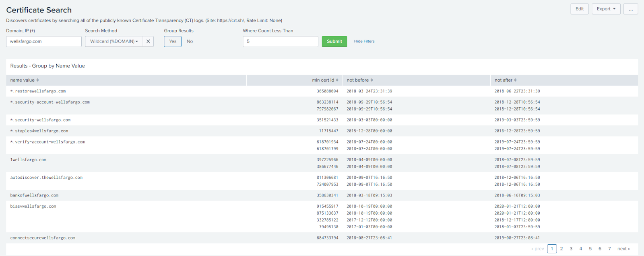This screenshot has width=644, height=256.
Task: Focus the Where Count Less Than field
Action: [281, 41]
